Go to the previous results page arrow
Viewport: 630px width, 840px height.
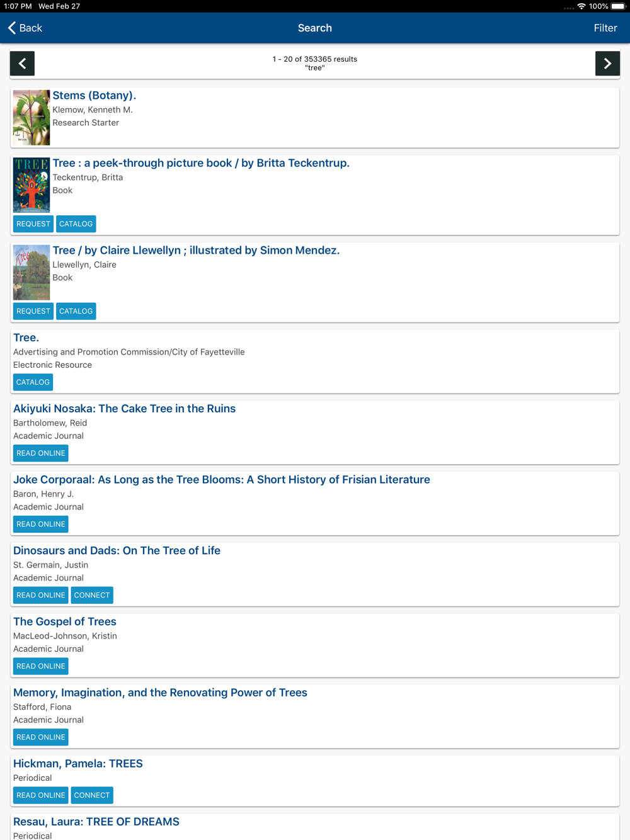click(x=22, y=64)
